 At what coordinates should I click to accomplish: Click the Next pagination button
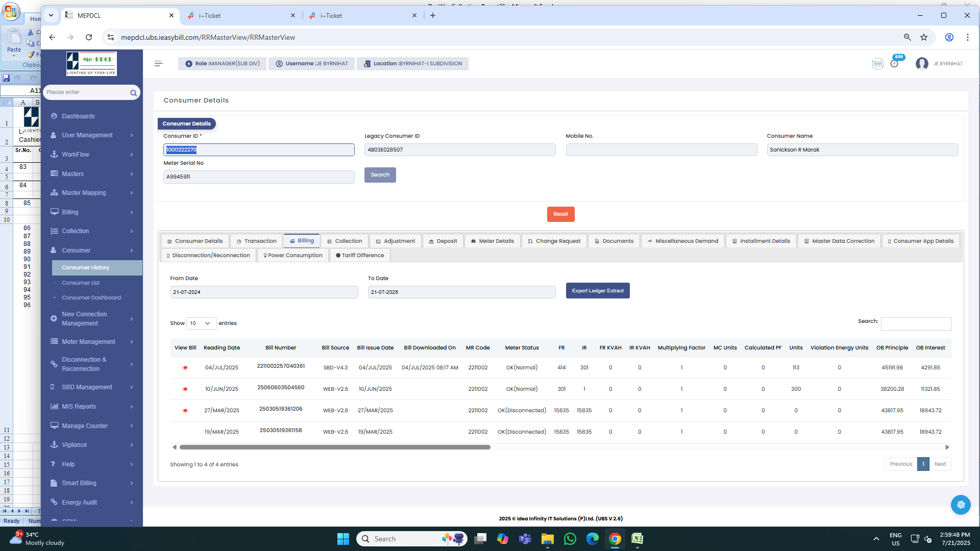pos(940,464)
